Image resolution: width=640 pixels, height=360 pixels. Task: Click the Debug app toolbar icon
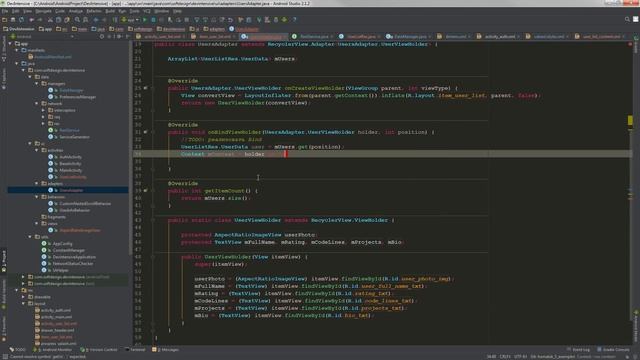[x=153, y=20]
